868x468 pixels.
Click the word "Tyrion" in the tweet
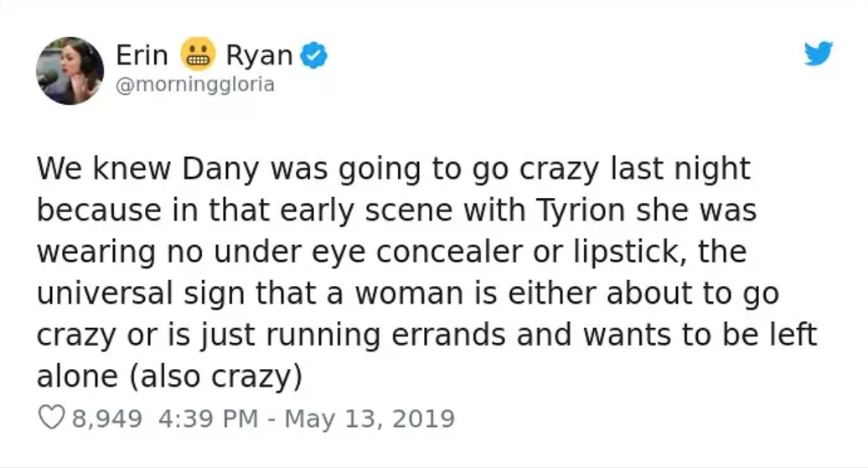[x=583, y=211]
